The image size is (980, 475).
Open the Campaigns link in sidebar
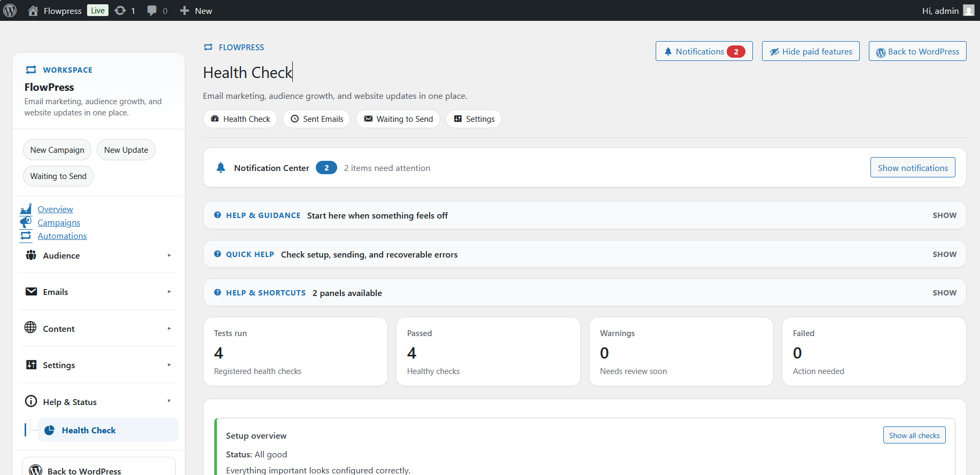point(59,222)
